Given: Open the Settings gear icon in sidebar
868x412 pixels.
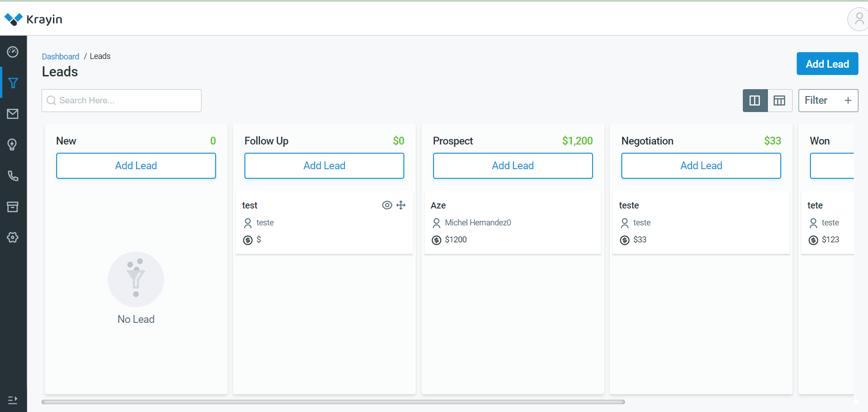Looking at the screenshot, I should click(x=13, y=237).
